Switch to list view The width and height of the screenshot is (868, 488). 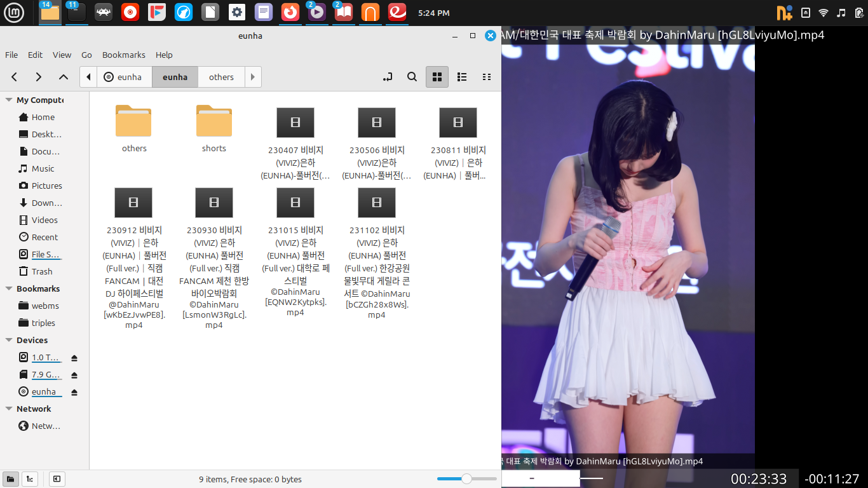(x=462, y=77)
